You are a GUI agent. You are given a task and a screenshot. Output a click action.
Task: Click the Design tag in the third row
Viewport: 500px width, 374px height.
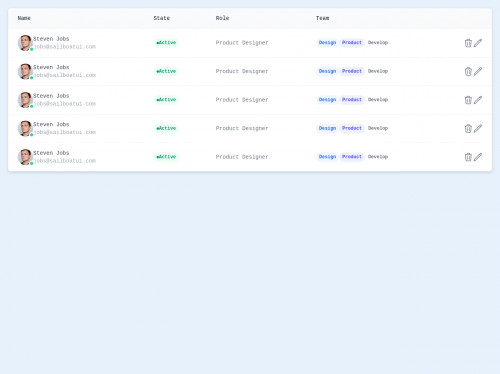click(x=327, y=100)
